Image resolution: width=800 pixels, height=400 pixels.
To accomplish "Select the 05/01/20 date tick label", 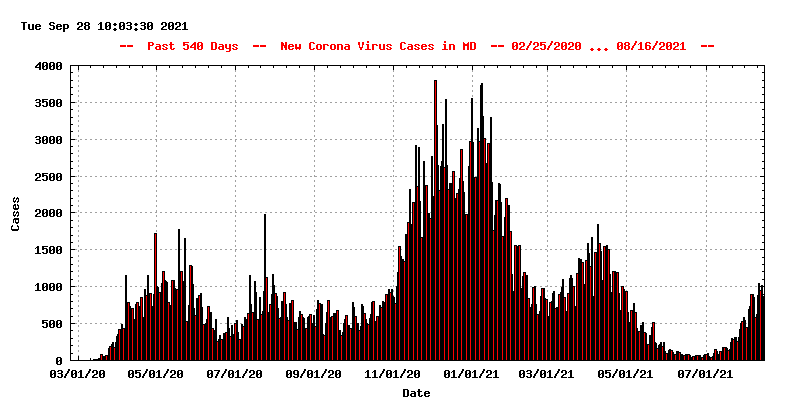I will point(156,374).
